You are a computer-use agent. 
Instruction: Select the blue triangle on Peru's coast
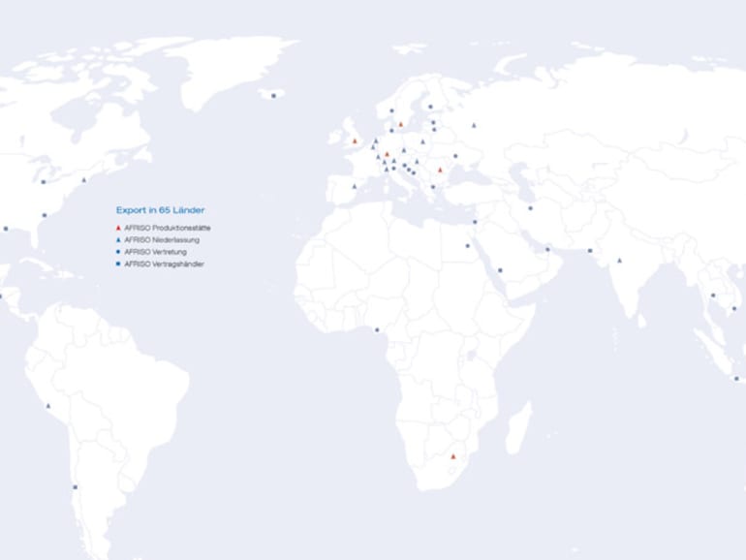click(x=49, y=406)
